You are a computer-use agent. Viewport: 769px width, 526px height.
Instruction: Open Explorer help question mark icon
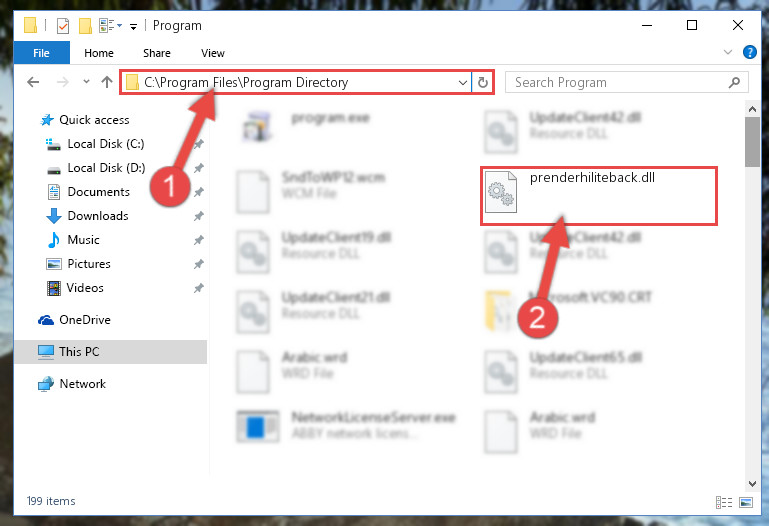click(x=749, y=52)
